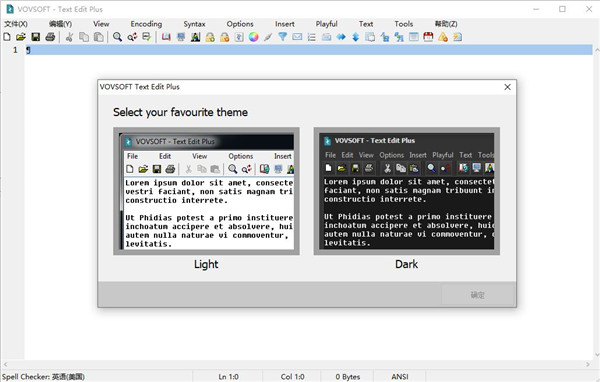Confirm theme with the 确定 button
This screenshot has height=382, width=600.
[478, 295]
